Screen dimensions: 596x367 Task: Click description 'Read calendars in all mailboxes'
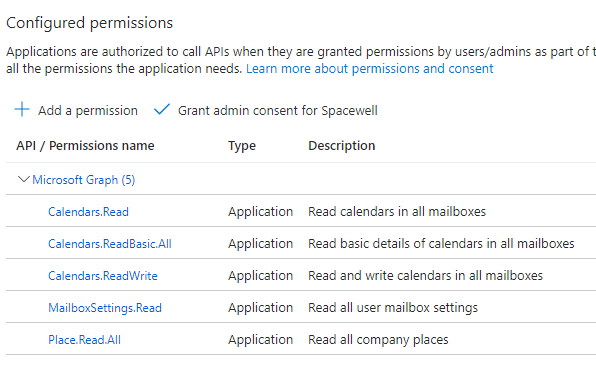397,212
